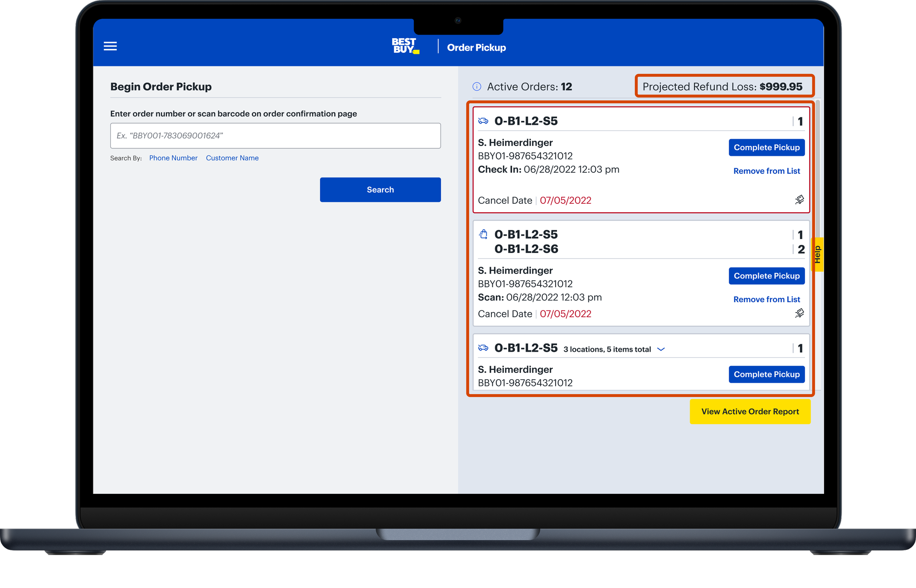Focus the order number input field
Image resolution: width=916 pixels, height=588 pixels.
coord(275,136)
